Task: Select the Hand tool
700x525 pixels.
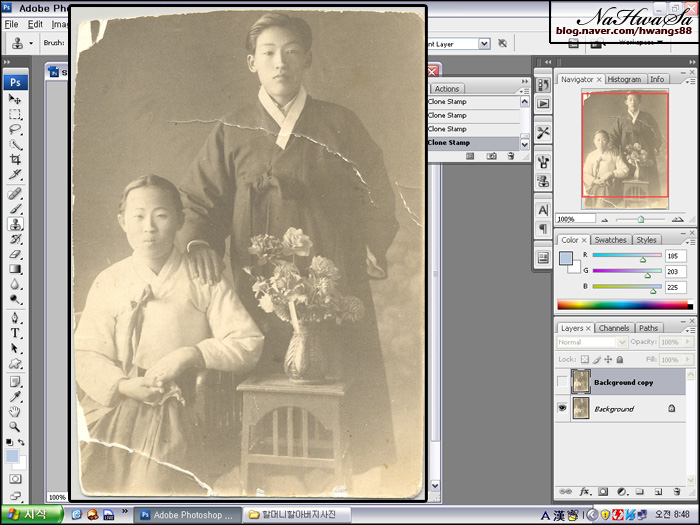Action: click(x=15, y=411)
